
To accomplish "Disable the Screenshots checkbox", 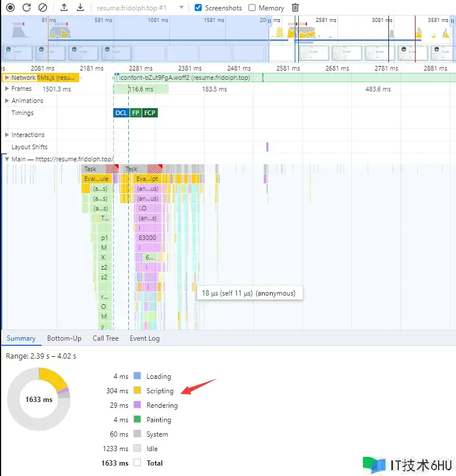I will 198,8.
